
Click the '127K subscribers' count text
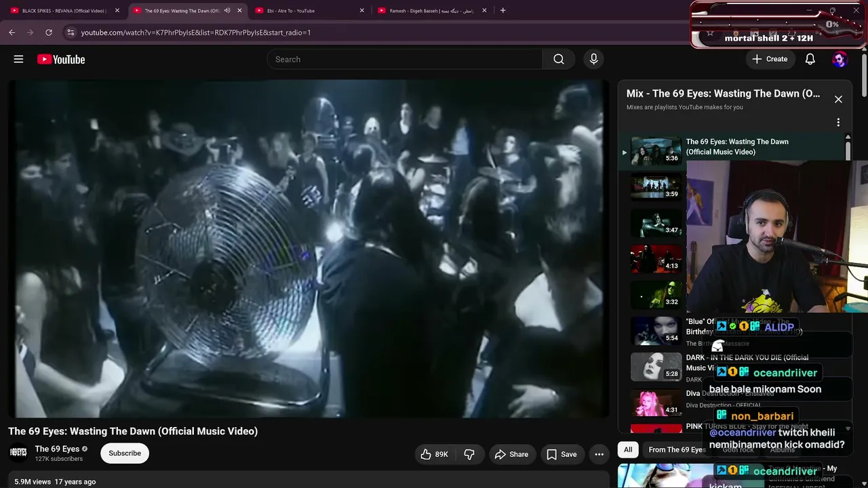[x=59, y=459]
